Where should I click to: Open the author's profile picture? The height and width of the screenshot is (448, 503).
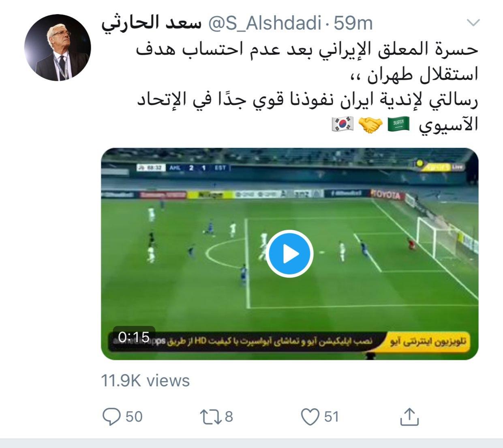click(58, 47)
